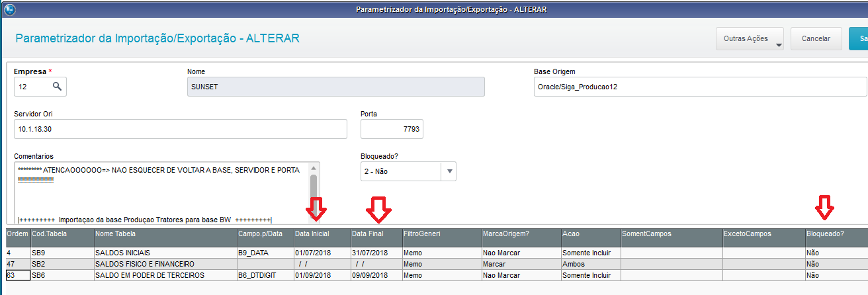Viewport: 868px width, 295px height.
Task: Click the 31/07/2018 Data Final cell
Action: click(x=376, y=253)
